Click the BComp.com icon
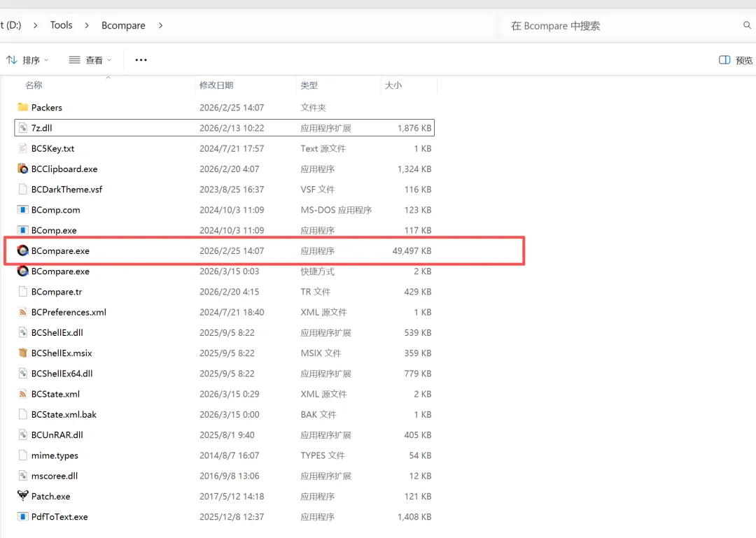Viewport: 756px width, 538px height. click(x=22, y=210)
